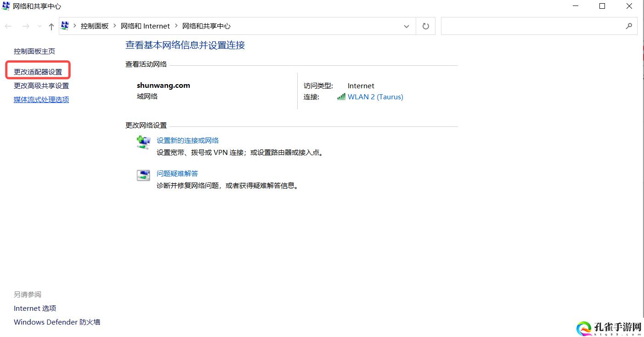Minimize the Network and Sharing Center window
Viewport: 644px width, 337px height.
tap(576, 6)
